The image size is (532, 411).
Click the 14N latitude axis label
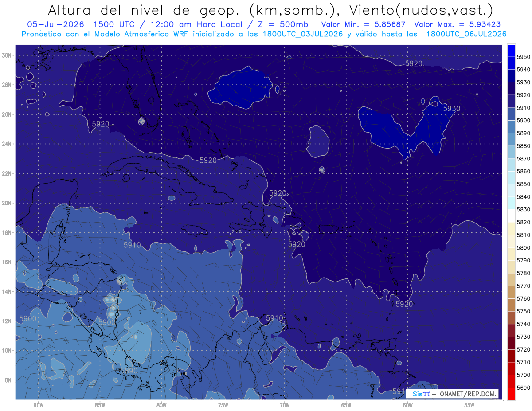click(x=7, y=292)
